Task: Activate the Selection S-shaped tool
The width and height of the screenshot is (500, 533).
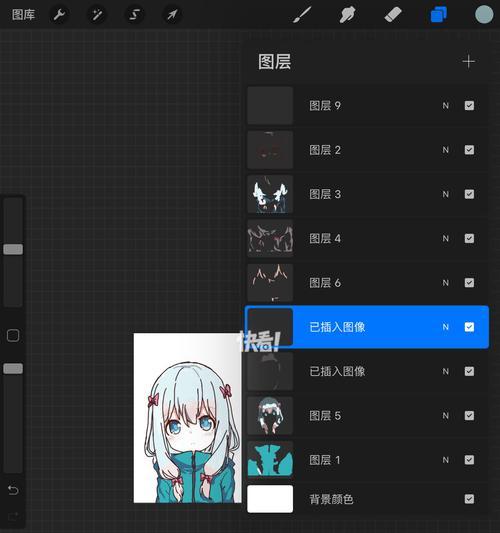Action: (x=135, y=15)
